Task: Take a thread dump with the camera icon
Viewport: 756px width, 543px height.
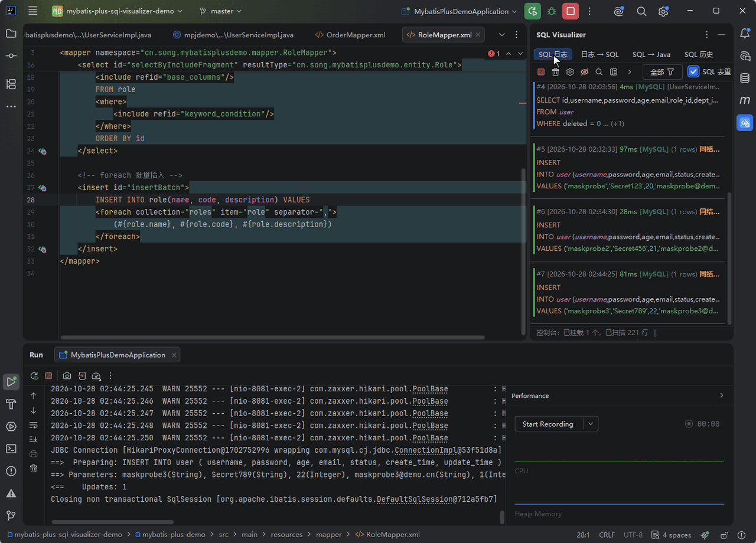Action: (x=67, y=376)
